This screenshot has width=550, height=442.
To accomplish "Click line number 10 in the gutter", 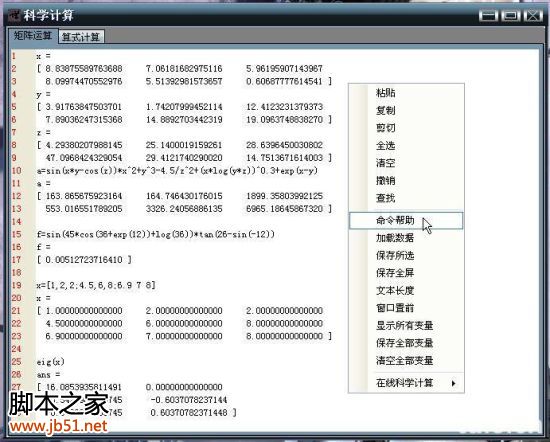I will [x=16, y=171].
